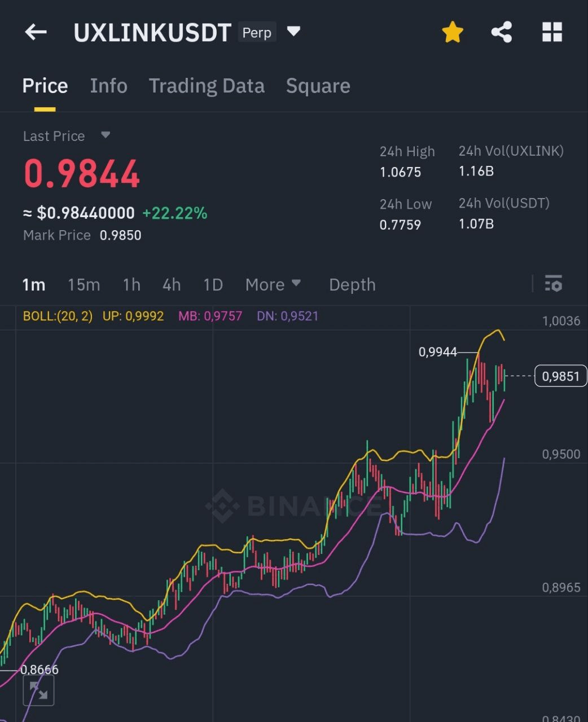Open chart settings icon beside Depth
The image size is (588, 722).
pyautogui.click(x=554, y=284)
